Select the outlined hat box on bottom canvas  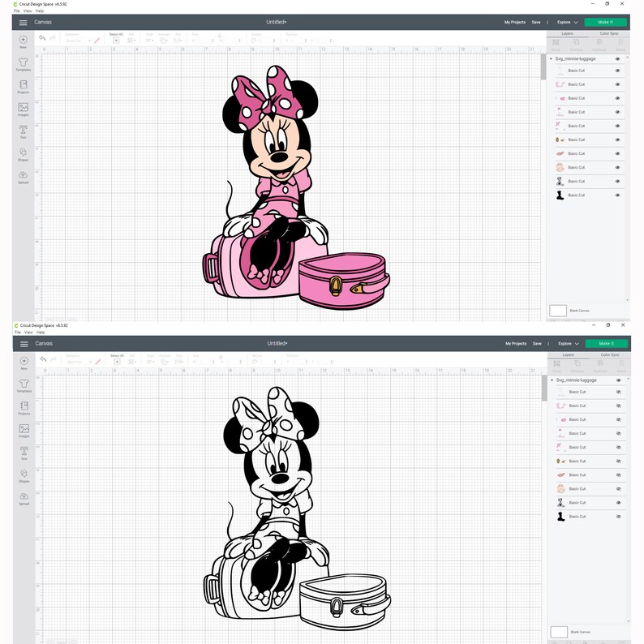pos(345,602)
